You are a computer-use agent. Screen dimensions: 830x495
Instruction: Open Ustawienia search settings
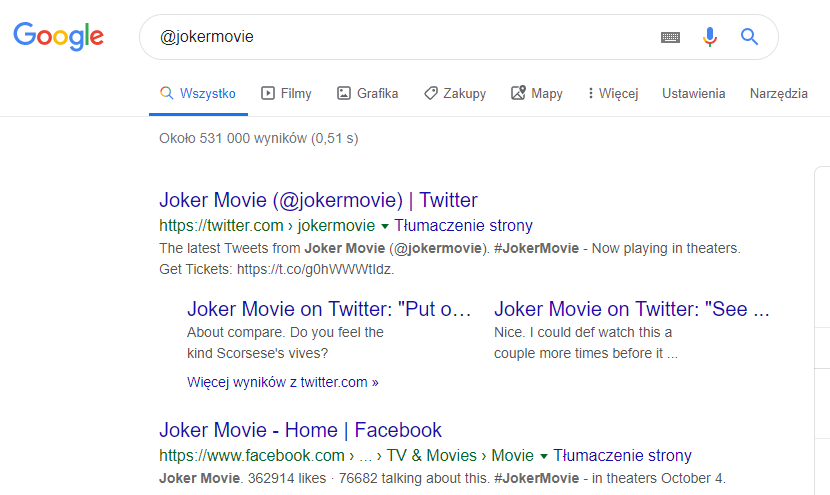pos(693,93)
